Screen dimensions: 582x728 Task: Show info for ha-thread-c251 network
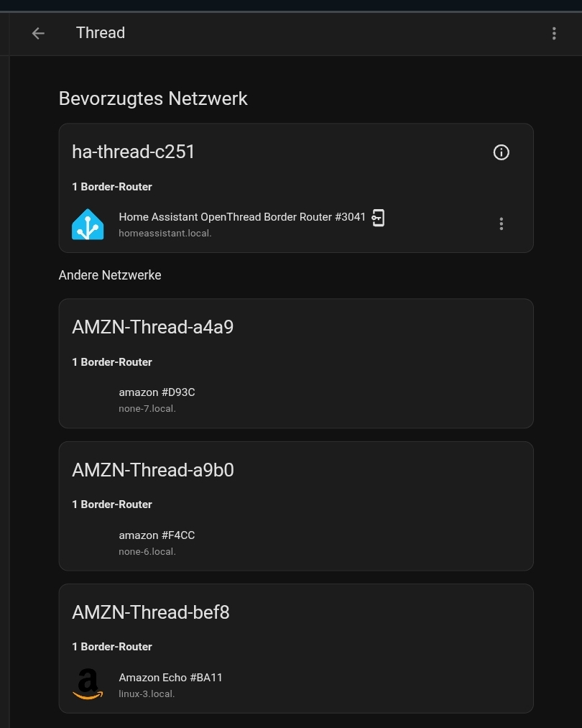(502, 152)
